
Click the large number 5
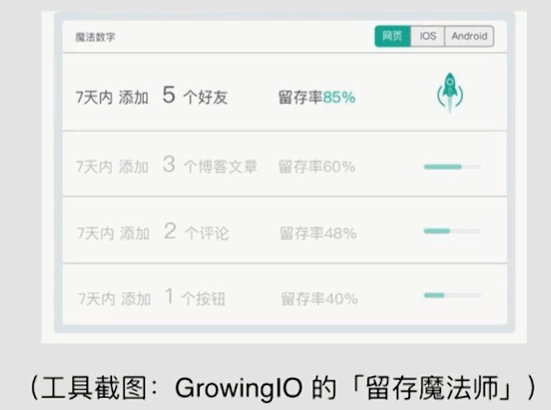tap(169, 95)
